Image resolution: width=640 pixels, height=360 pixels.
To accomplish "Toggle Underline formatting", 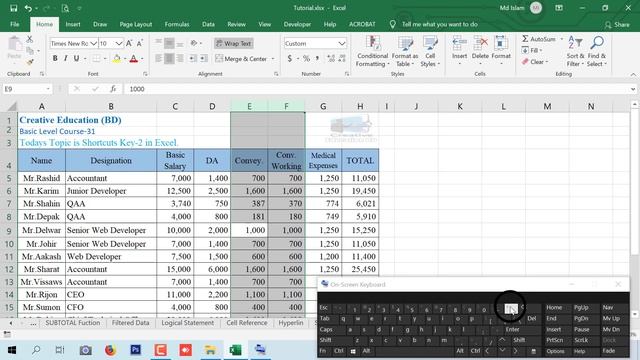I will pos(76,59).
